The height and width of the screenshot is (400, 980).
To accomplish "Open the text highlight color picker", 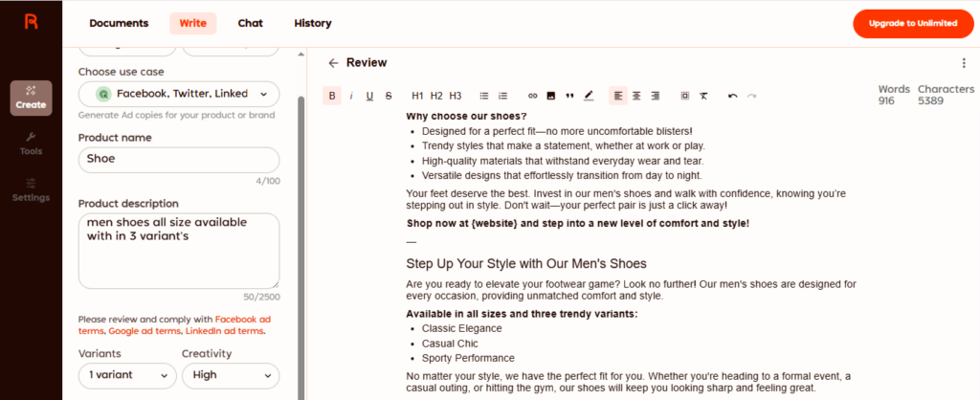I will tap(589, 96).
